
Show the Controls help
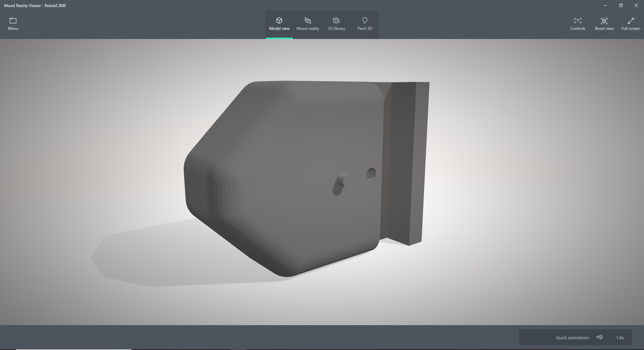(578, 25)
